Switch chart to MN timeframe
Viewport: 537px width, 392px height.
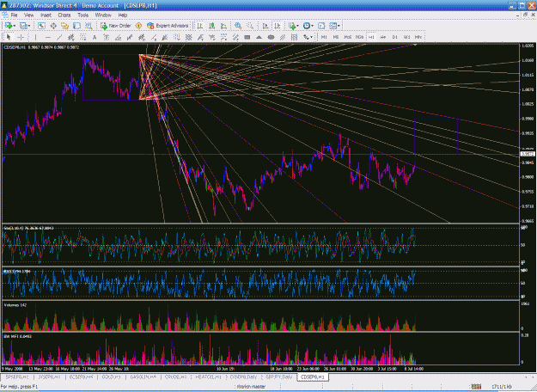point(418,37)
